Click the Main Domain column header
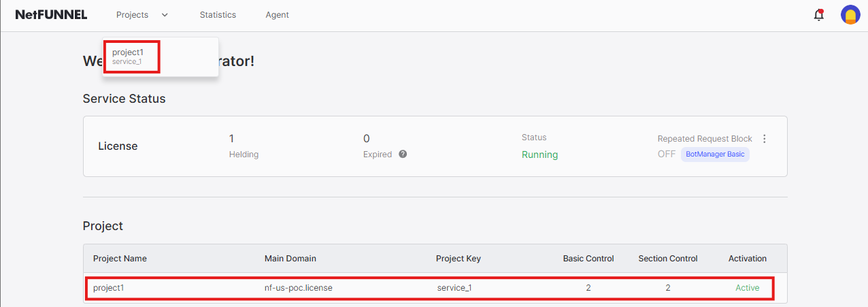This screenshot has width=868, height=307. pos(290,259)
